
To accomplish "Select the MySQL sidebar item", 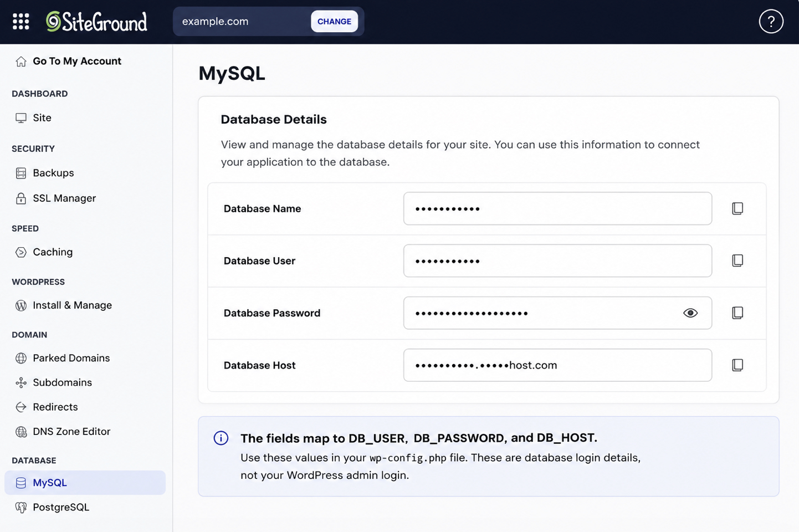I will pyautogui.click(x=85, y=483).
